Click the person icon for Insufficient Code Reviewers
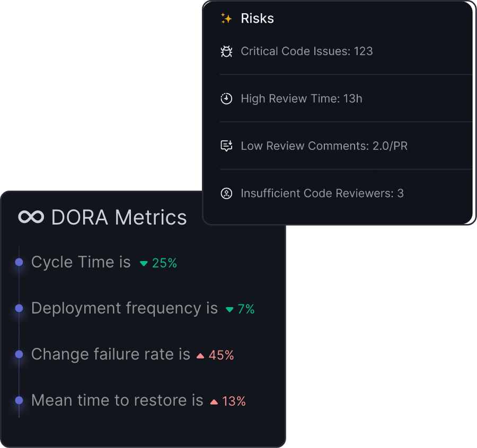Image resolution: width=477 pixels, height=448 pixels. [226, 193]
